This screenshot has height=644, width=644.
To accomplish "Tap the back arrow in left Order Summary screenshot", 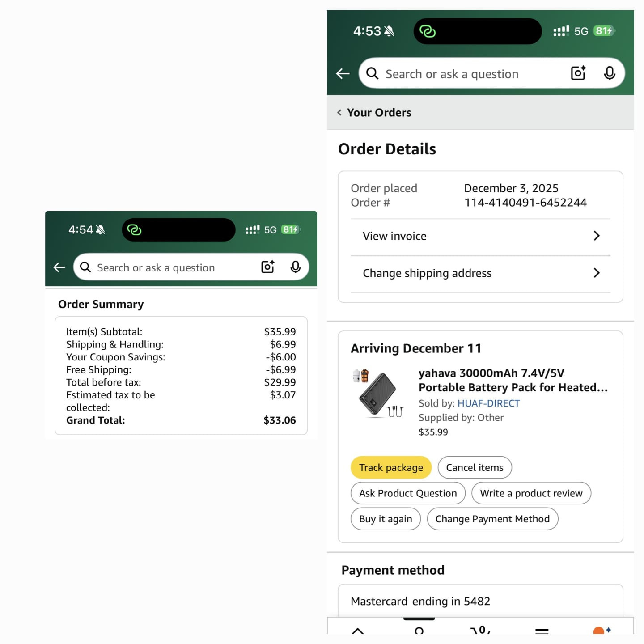I will 59,267.
